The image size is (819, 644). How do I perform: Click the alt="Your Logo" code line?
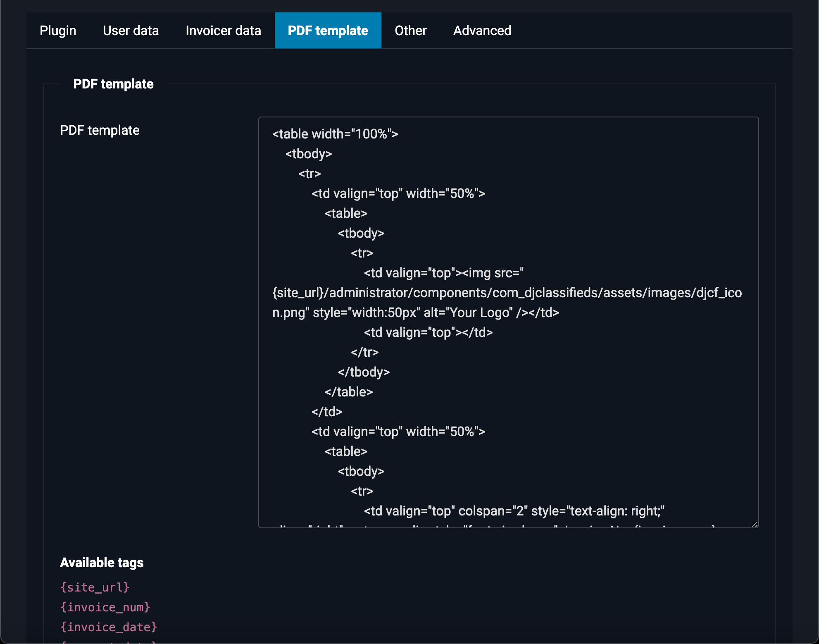click(416, 312)
